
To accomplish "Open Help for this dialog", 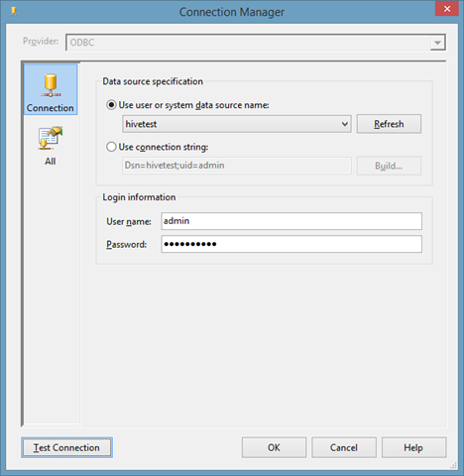I will pos(413,447).
